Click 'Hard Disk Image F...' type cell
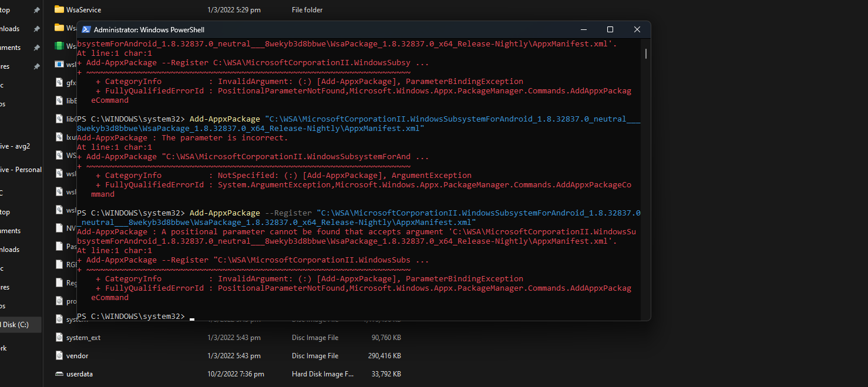 pyautogui.click(x=323, y=374)
